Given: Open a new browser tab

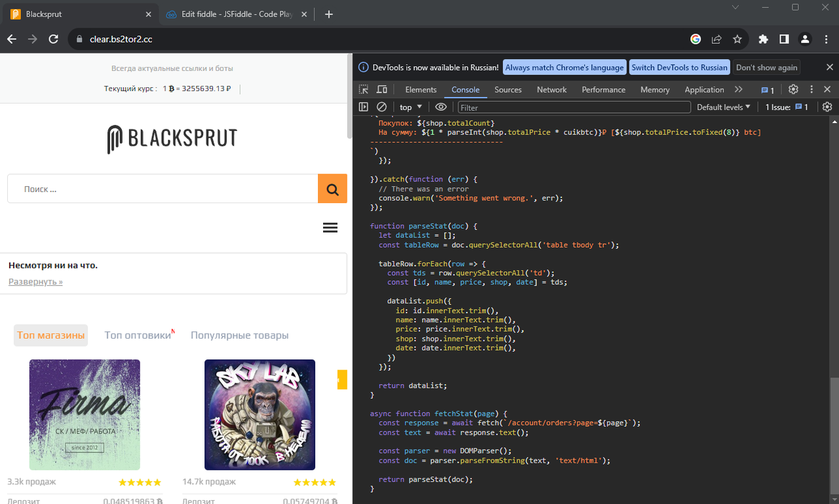Looking at the screenshot, I should [329, 14].
